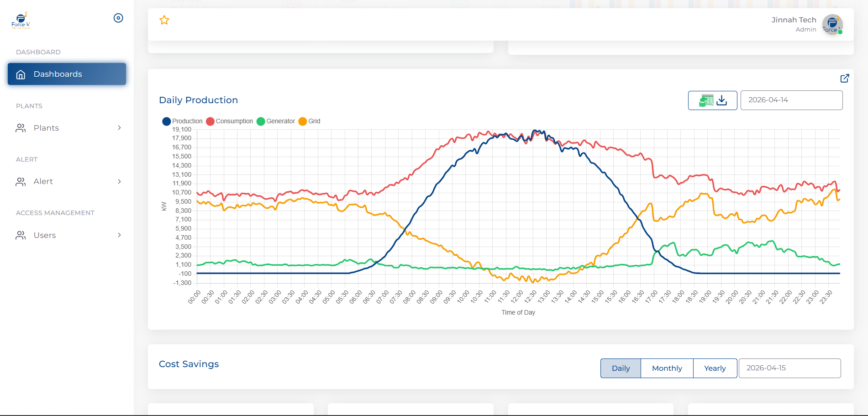The height and width of the screenshot is (416, 868).
Task: Toggle Production series in chart legend
Action: point(182,121)
